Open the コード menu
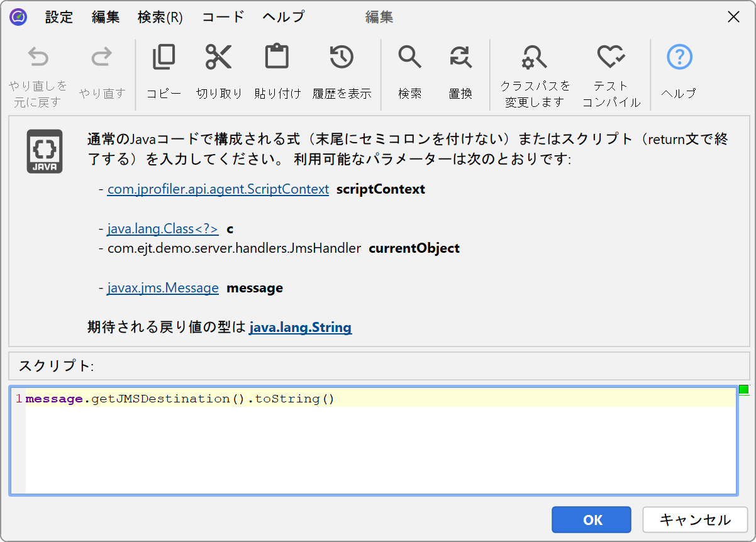Screen dimensions: 756x542 [x=223, y=17]
